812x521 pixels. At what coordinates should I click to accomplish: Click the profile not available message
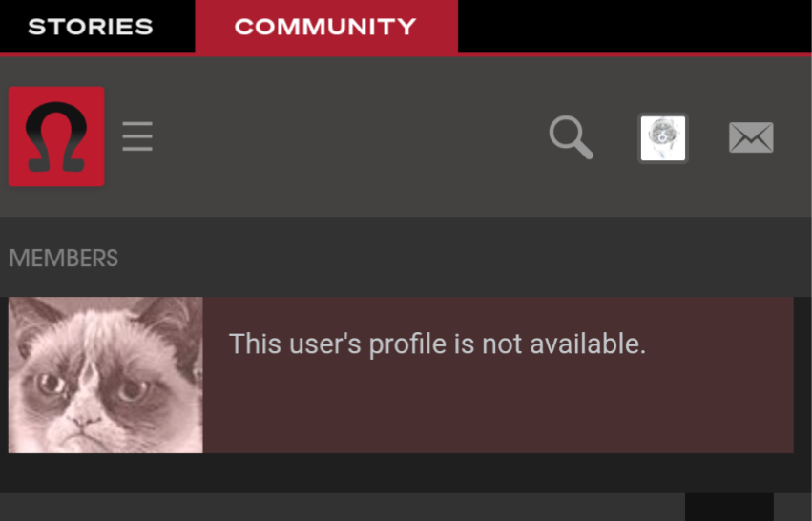pyautogui.click(x=438, y=344)
